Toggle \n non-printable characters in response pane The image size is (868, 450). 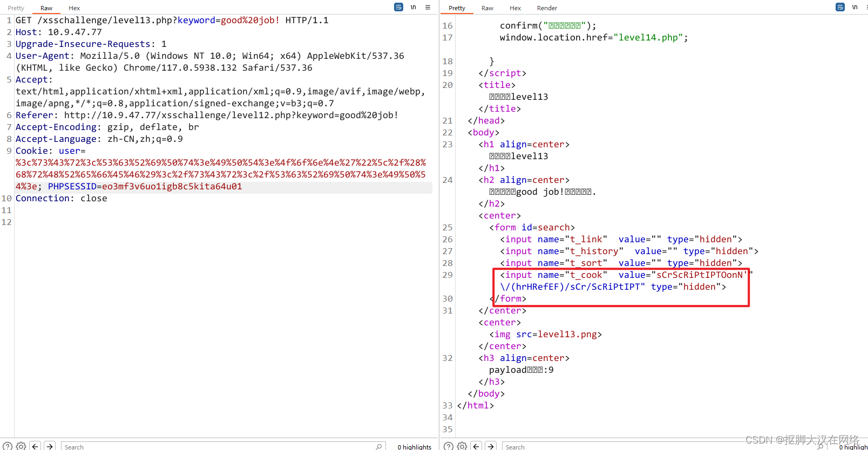[x=855, y=7]
